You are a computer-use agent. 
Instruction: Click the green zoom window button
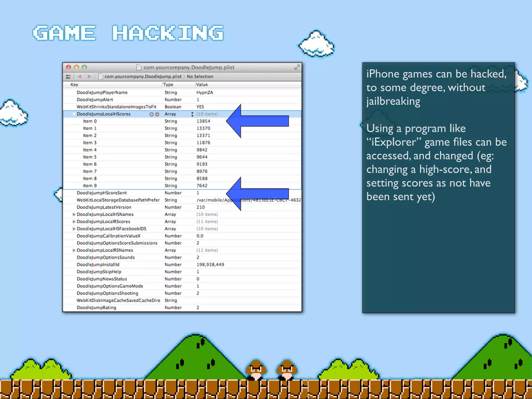coord(84,68)
